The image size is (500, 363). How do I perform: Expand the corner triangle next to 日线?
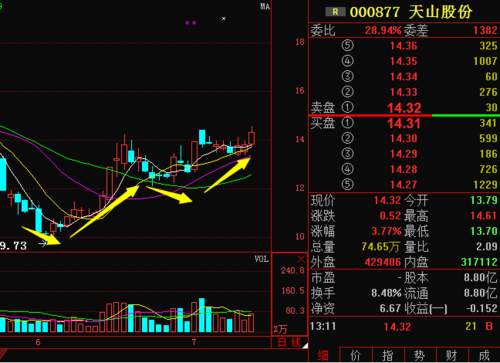pyautogui.click(x=305, y=346)
